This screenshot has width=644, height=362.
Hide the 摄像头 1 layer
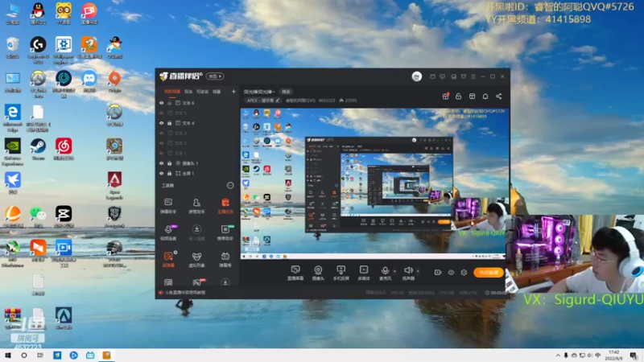click(x=162, y=163)
